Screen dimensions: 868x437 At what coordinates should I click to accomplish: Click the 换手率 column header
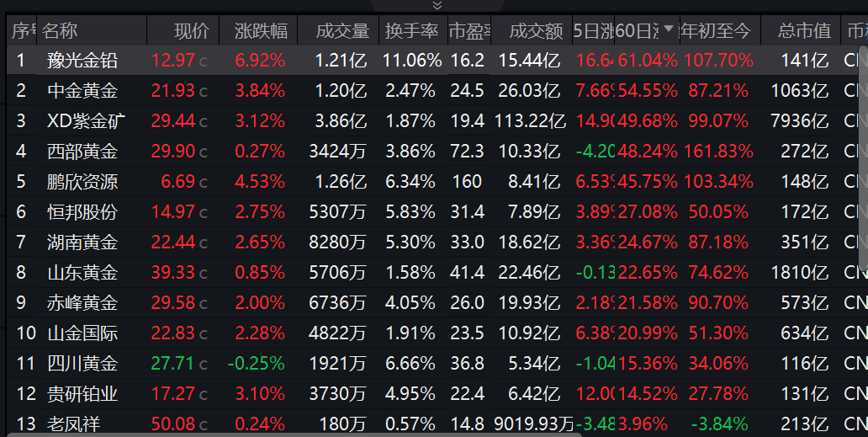pos(412,31)
